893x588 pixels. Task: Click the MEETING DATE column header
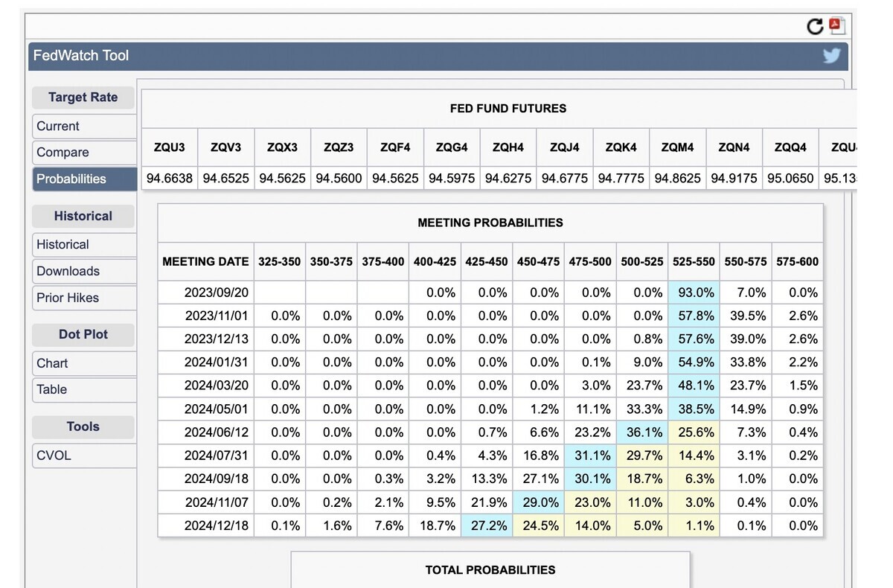(206, 261)
